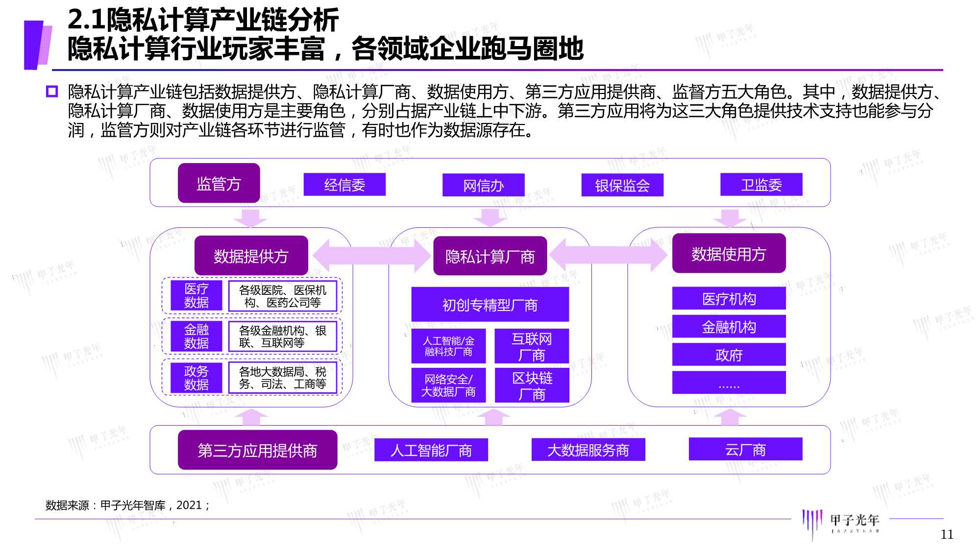Select the 云厂商 box
The width and height of the screenshot is (980, 551).
pos(745,449)
